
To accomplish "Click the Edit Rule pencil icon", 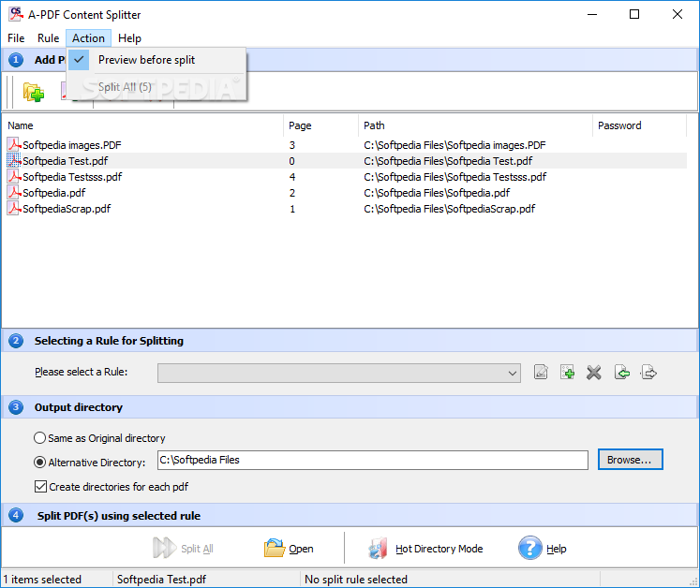I will tap(541, 372).
